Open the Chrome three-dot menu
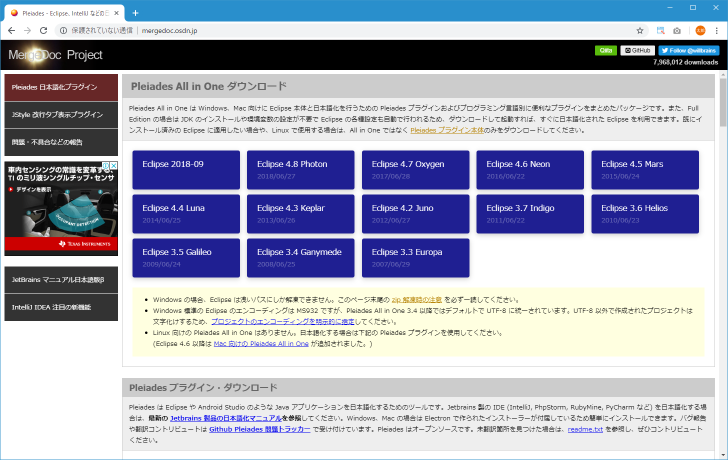728x460 pixels. [x=717, y=31]
